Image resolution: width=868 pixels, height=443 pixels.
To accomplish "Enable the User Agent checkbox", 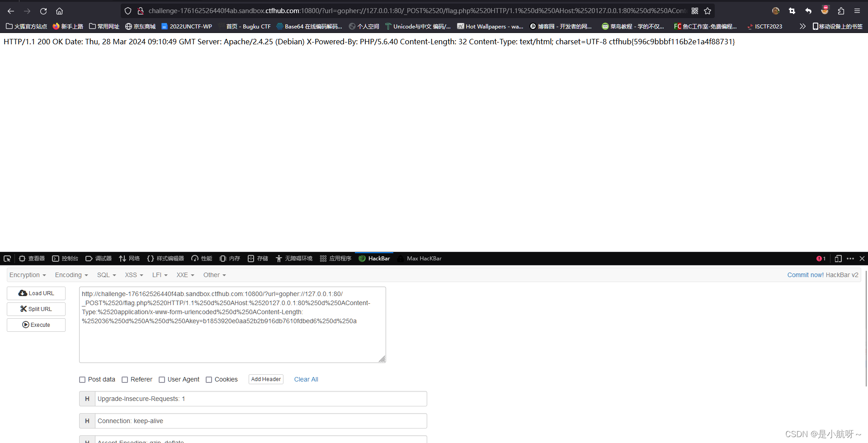I will [161, 379].
